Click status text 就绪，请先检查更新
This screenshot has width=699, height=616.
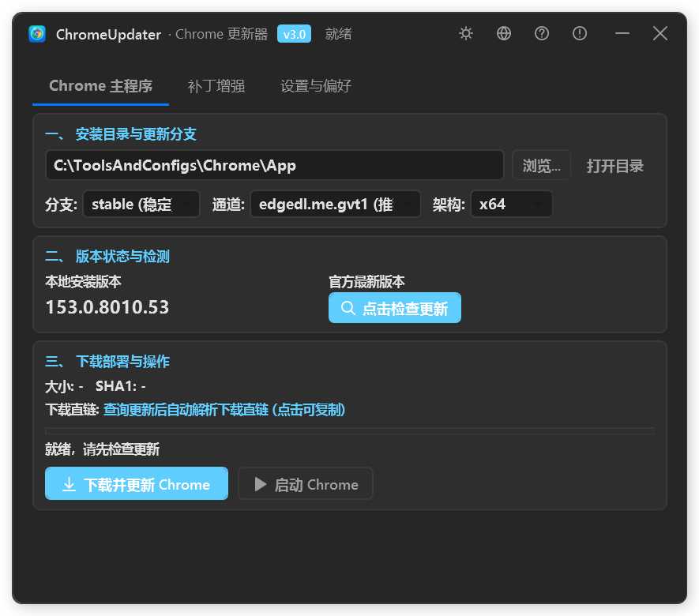tap(103, 449)
